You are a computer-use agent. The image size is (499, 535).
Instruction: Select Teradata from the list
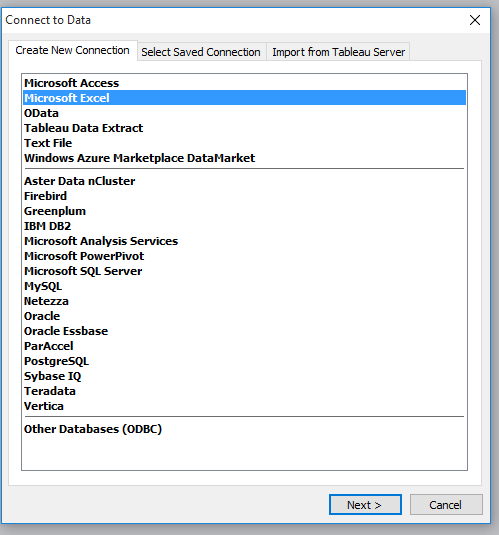244,391
